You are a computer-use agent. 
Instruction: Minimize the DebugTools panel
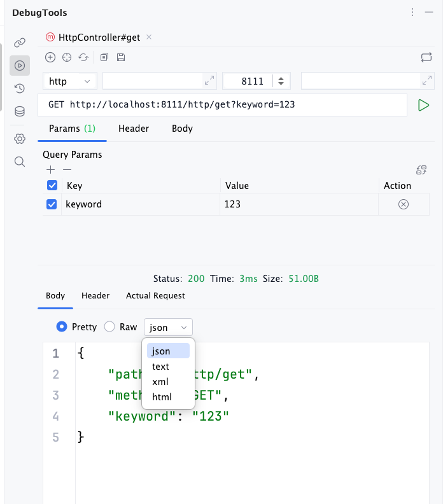coord(429,12)
